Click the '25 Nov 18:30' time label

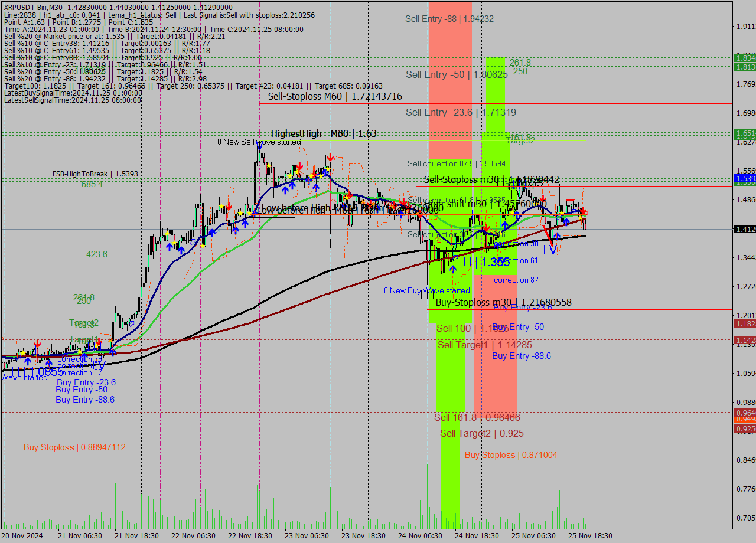(x=590, y=536)
